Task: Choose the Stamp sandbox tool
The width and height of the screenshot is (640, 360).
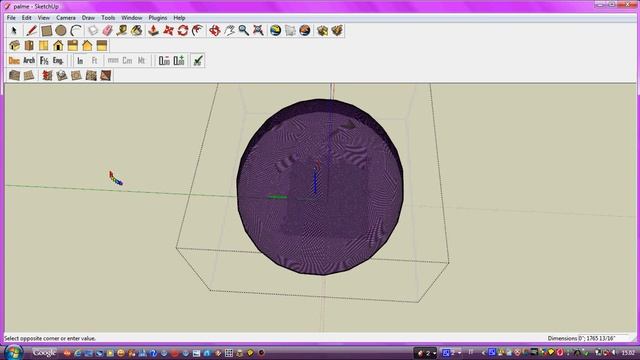Action: click(x=62, y=76)
